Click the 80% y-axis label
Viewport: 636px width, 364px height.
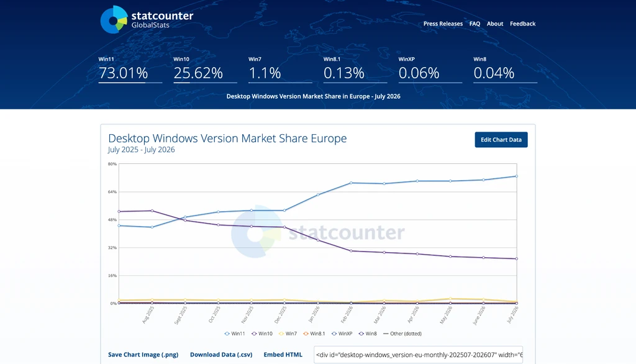pos(112,164)
